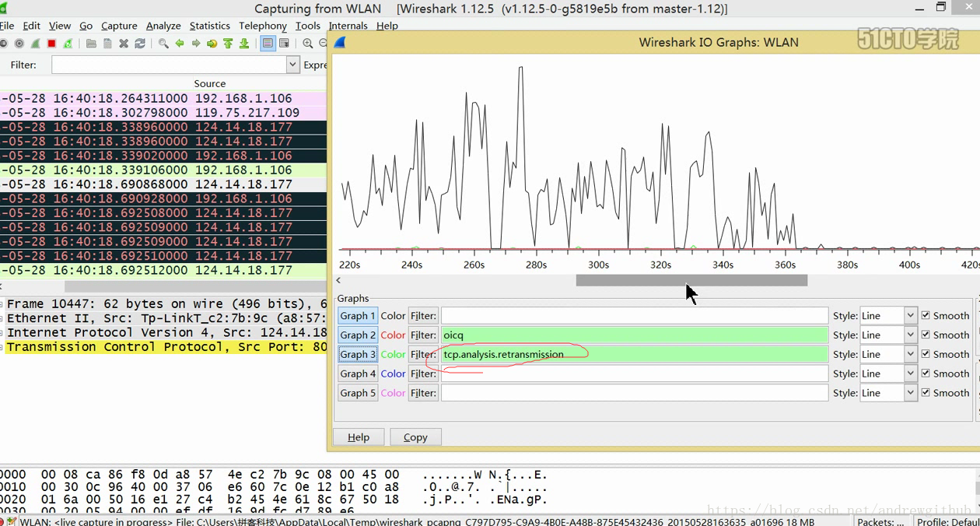Open Graph 2 Style dropdown
This screenshot has width=980, height=526.
(x=910, y=335)
